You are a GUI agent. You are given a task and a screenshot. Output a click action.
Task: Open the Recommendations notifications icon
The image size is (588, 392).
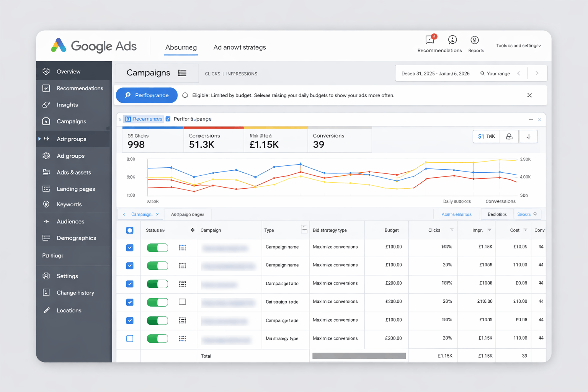tap(429, 39)
